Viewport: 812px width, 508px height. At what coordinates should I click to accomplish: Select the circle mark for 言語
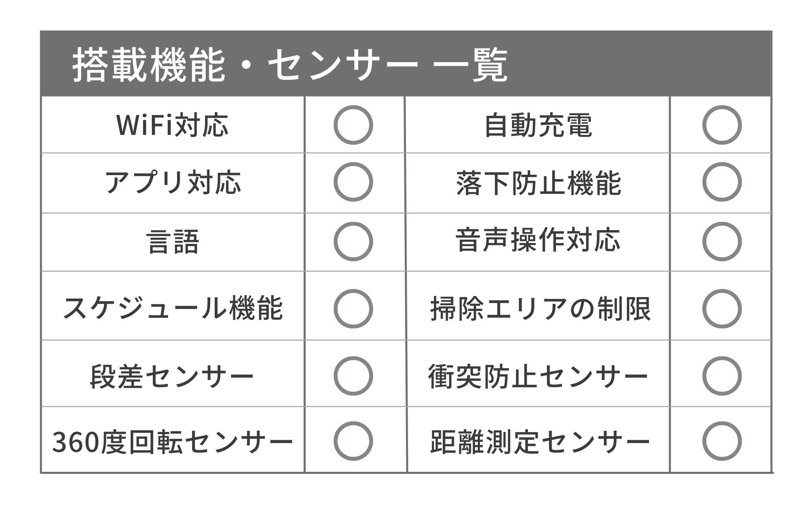tap(353, 241)
